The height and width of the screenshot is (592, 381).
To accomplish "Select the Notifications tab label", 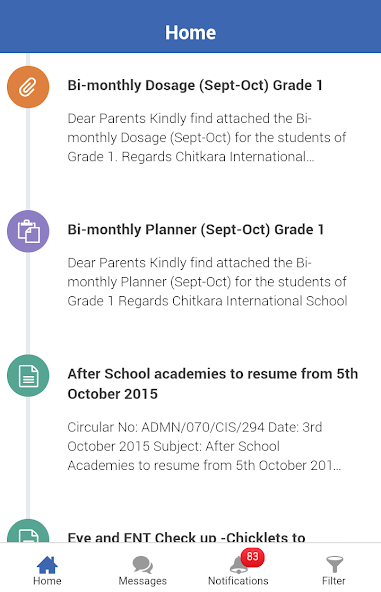I will pos(238,581).
